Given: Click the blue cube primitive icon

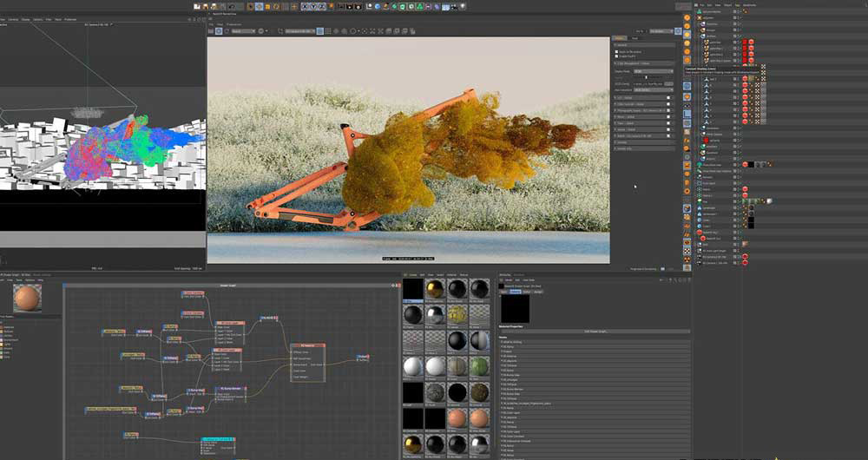Looking at the screenshot, I should coord(378,6).
